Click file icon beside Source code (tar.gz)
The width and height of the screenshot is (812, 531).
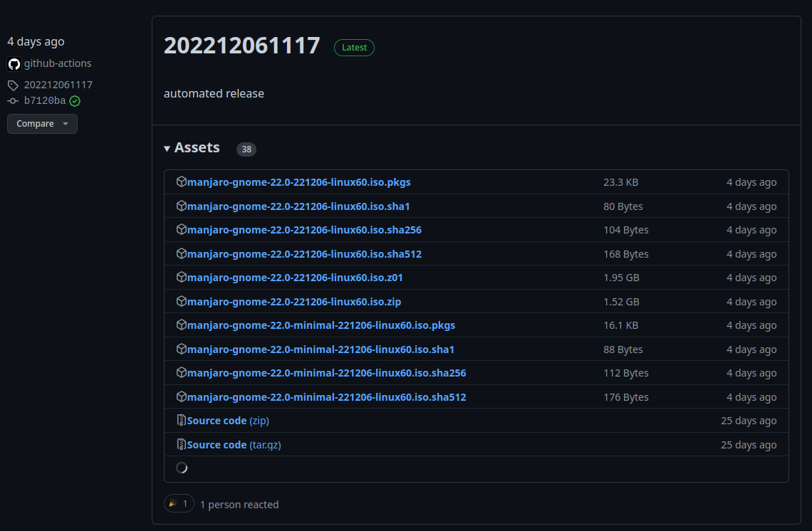[x=182, y=444]
